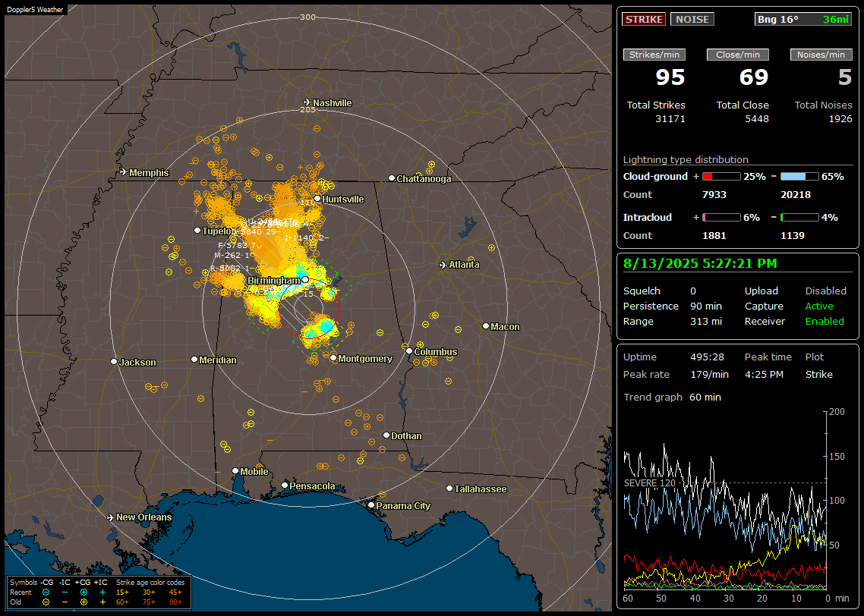Viewport: 864px width, 616px height.
Task: Select the Birmingham city dot
Action: 305,280
